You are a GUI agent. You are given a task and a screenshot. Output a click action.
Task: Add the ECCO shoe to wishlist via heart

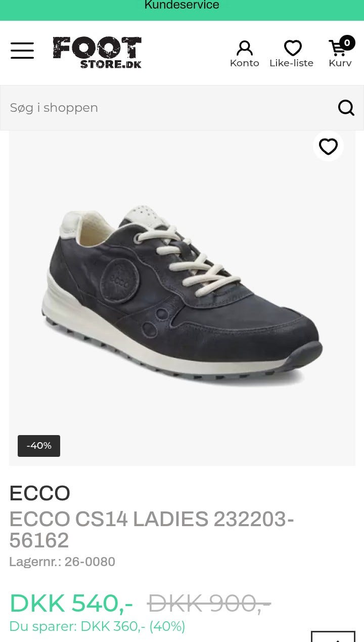(x=328, y=147)
